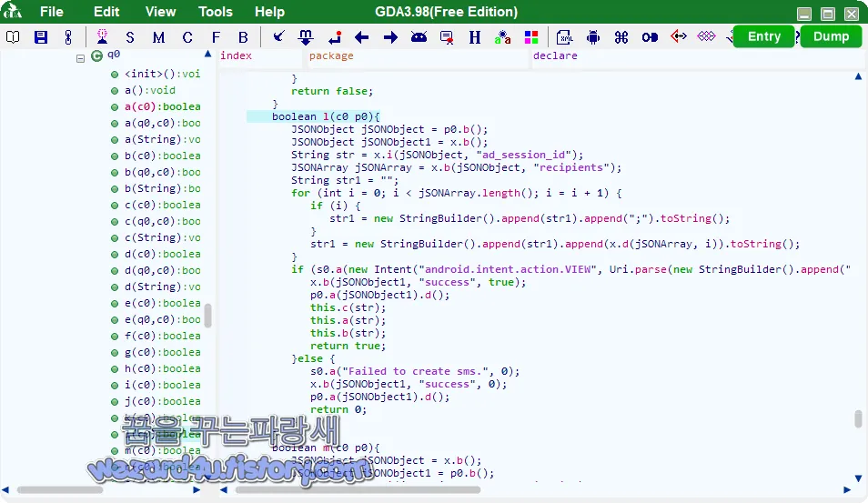Image resolution: width=868 pixels, height=503 pixels.
Task: Select b(c0):boolean method in tree
Action: point(162,156)
